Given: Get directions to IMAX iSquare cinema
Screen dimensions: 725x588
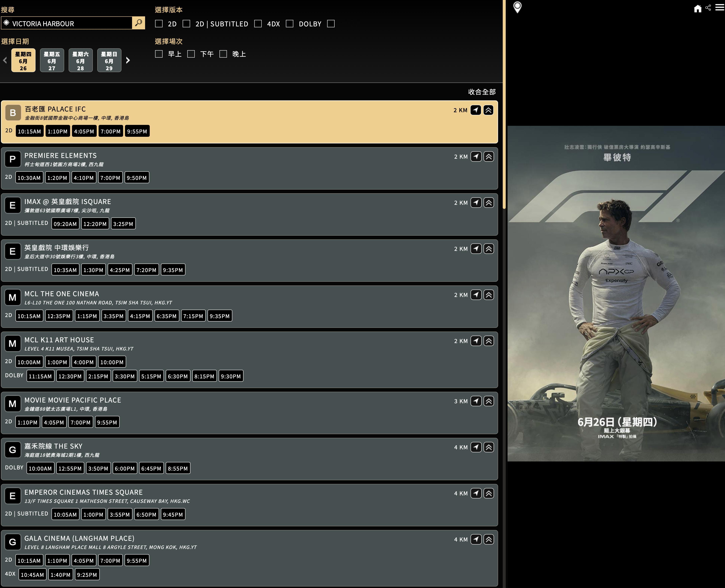Looking at the screenshot, I should pyautogui.click(x=476, y=203).
